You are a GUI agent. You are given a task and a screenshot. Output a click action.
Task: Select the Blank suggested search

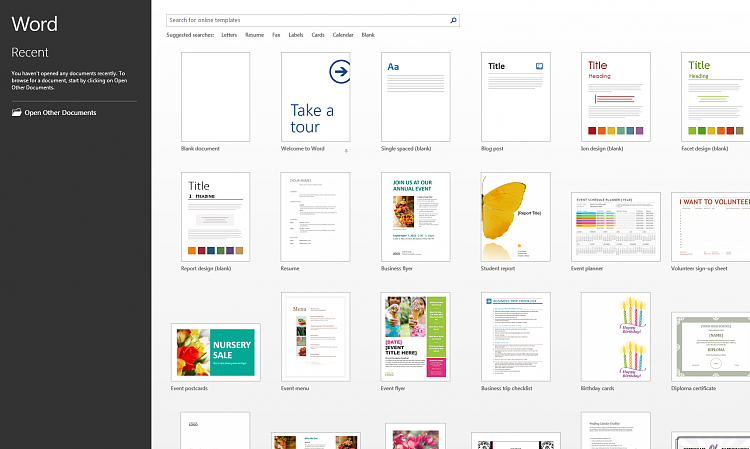368,35
